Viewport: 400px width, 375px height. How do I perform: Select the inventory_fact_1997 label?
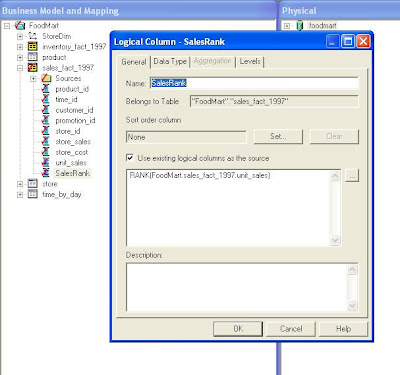pos(74,47)
